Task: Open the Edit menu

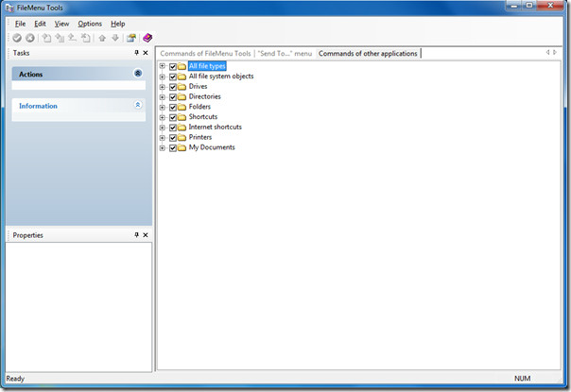Action: pos(40,24)
